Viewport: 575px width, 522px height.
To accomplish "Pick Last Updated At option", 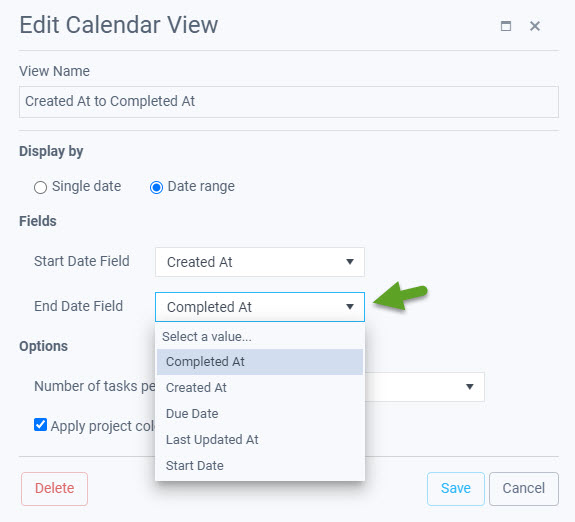I will click(260, 440).
